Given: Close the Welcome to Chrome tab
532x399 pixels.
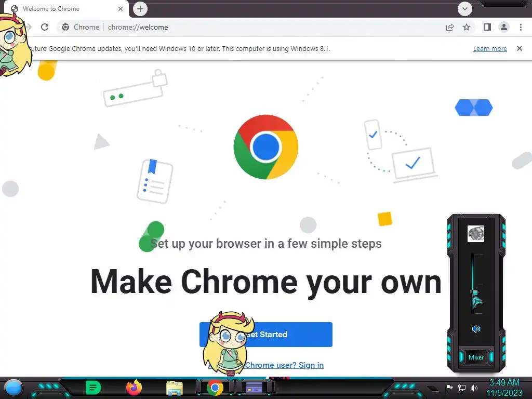Looking at the screenshot, I should click(x=121, y=9).
